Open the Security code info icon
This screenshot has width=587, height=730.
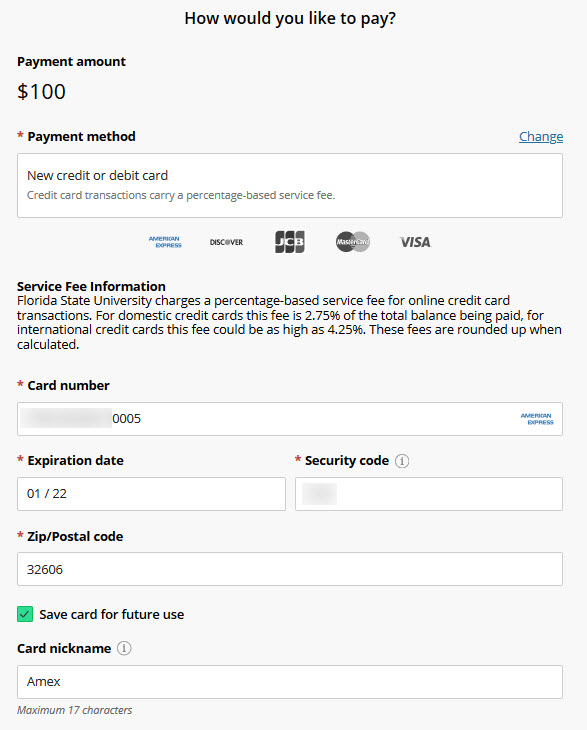(402, 461)
